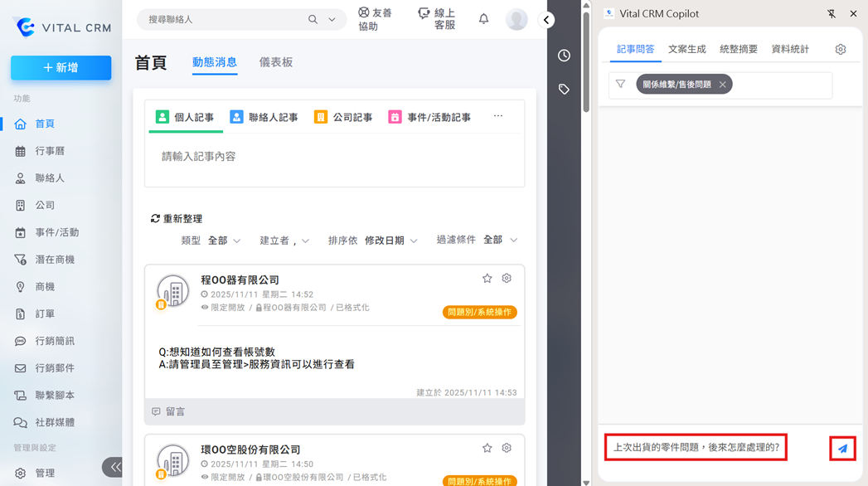Open the 過濾條件 全部 dropdown

point(500,240)
